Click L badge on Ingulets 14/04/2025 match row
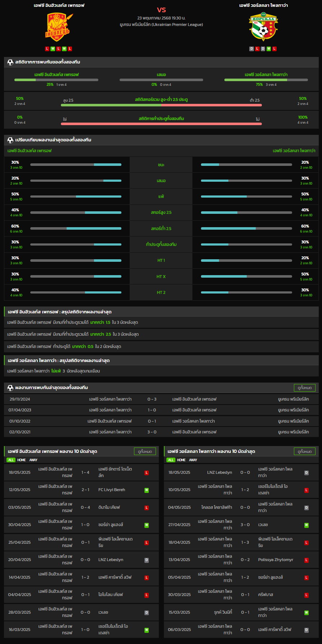 coord(147,578)
